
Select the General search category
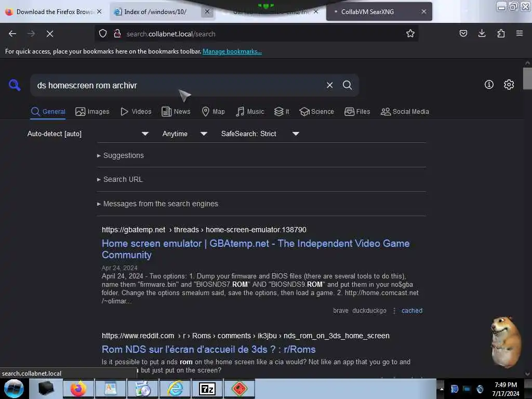48,112
